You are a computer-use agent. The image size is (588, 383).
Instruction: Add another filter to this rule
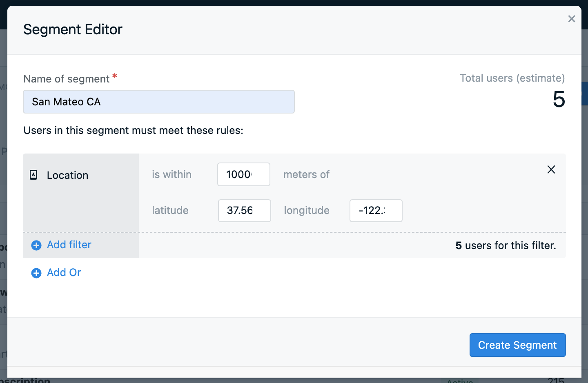pos(69,245)
